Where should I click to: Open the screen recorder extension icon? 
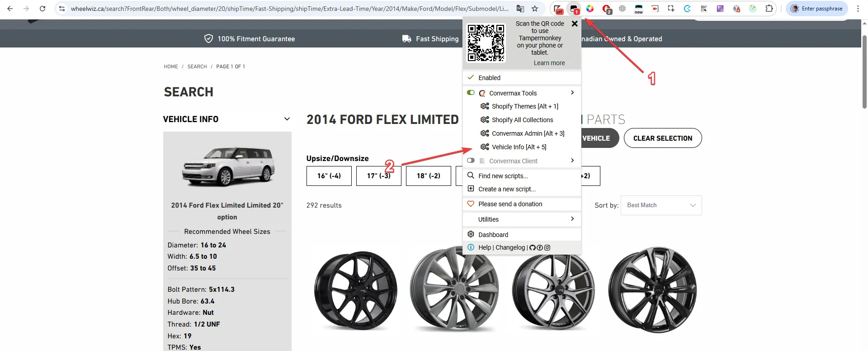point(655,9)
